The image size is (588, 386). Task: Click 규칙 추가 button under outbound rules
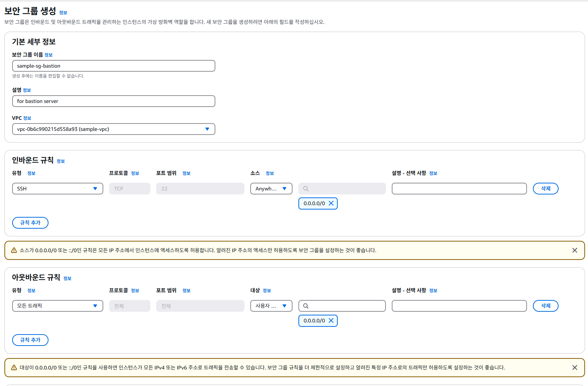click(x=30, y=340)
